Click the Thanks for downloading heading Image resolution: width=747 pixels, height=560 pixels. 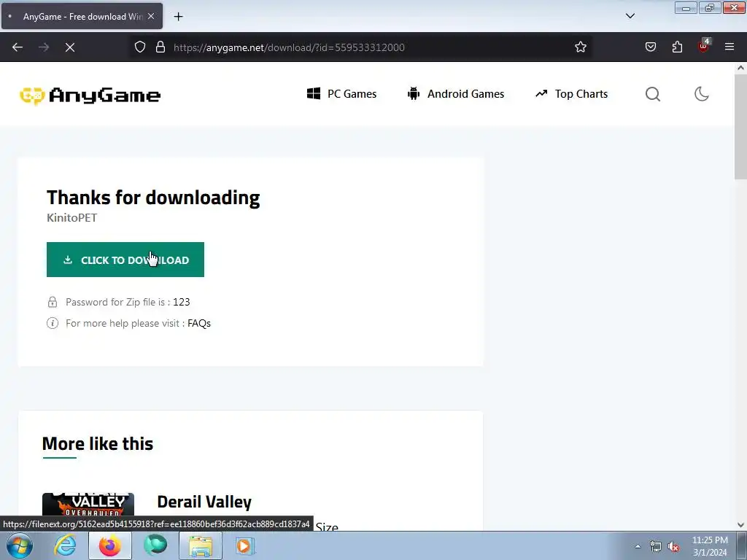(153, 198)
